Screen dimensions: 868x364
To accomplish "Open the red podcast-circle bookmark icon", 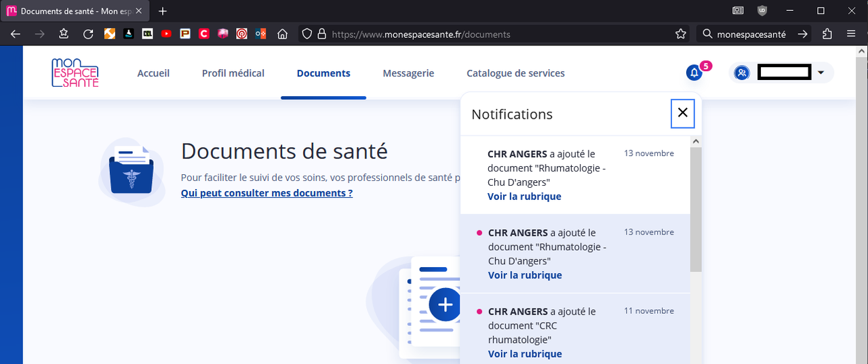I will tap(241, 34).
